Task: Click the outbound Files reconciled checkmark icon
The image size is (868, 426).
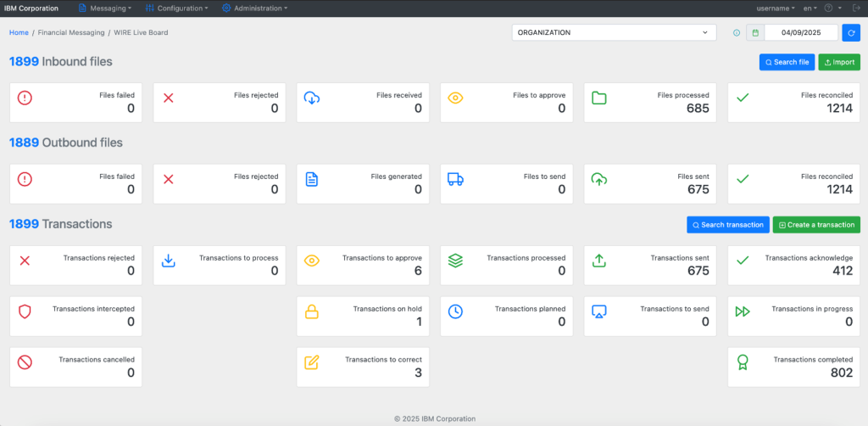Action: (743, 178)
